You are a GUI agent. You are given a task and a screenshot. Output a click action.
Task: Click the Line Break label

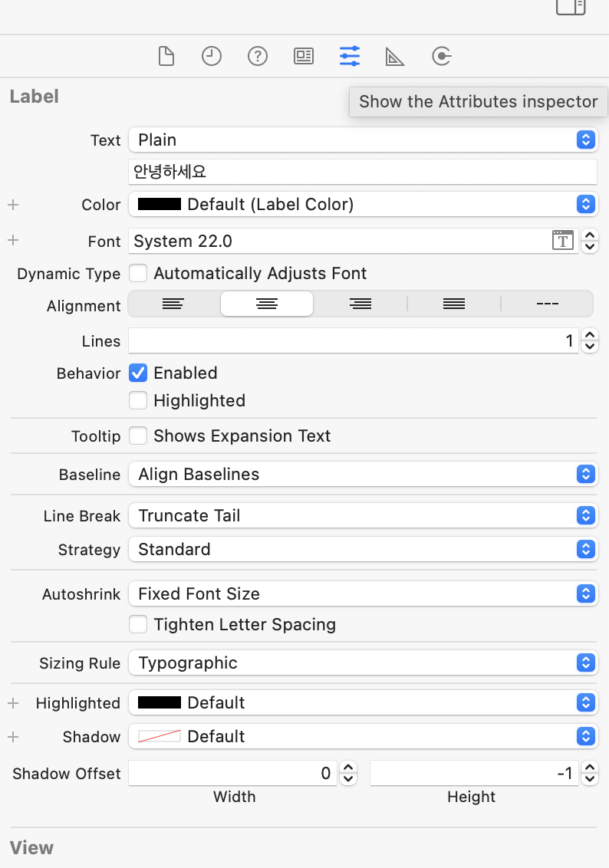coord(82,516)
